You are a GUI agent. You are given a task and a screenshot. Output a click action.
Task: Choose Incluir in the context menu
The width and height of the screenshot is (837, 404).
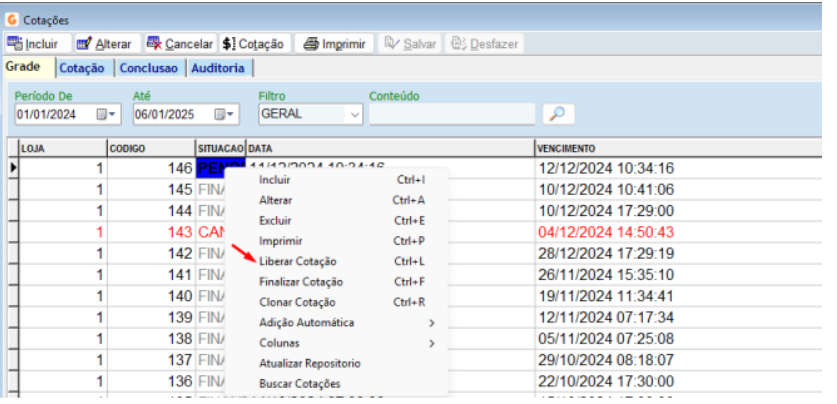pyautogui.click(x=336, y=180)
